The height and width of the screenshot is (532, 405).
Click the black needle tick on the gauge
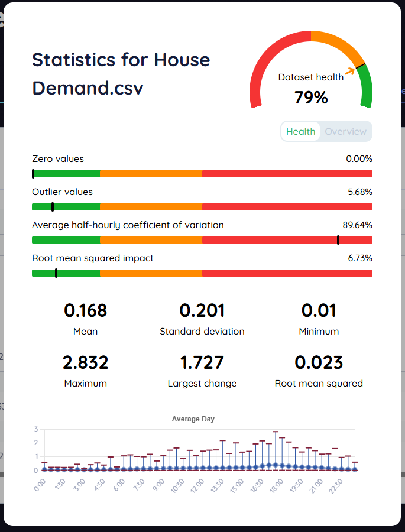361,64
